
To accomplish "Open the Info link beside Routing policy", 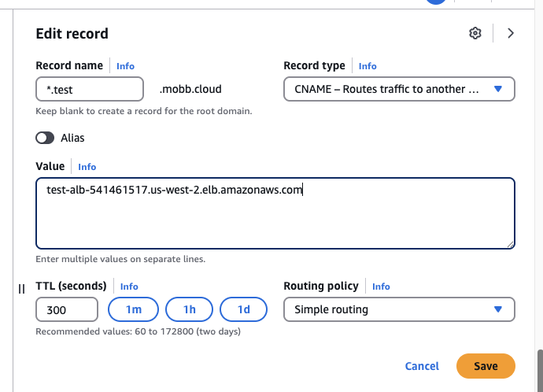I will click(381, 287).
